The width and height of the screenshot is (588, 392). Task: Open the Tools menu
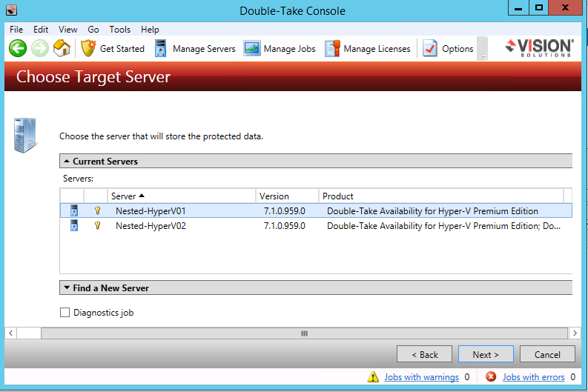point(119,29)
